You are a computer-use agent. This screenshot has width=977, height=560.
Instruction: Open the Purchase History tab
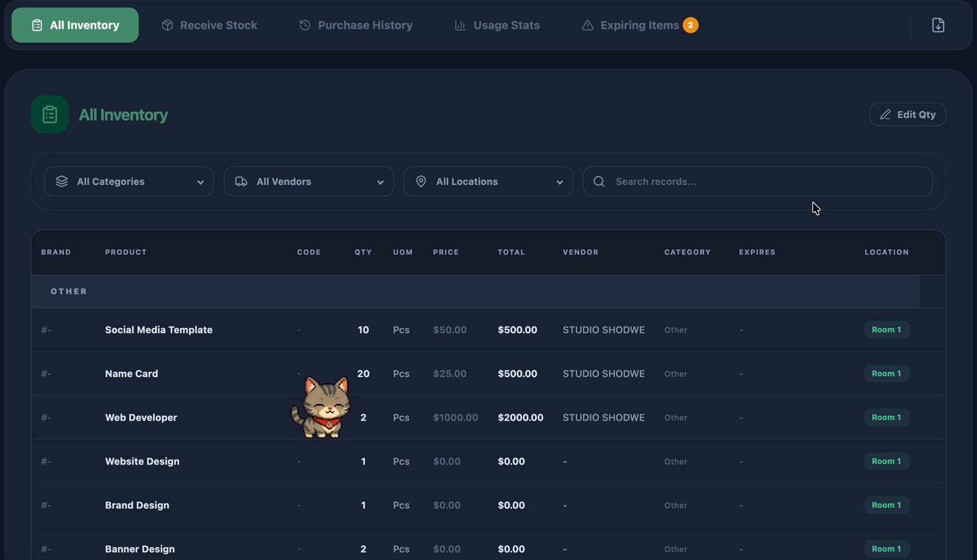point(356,25)
